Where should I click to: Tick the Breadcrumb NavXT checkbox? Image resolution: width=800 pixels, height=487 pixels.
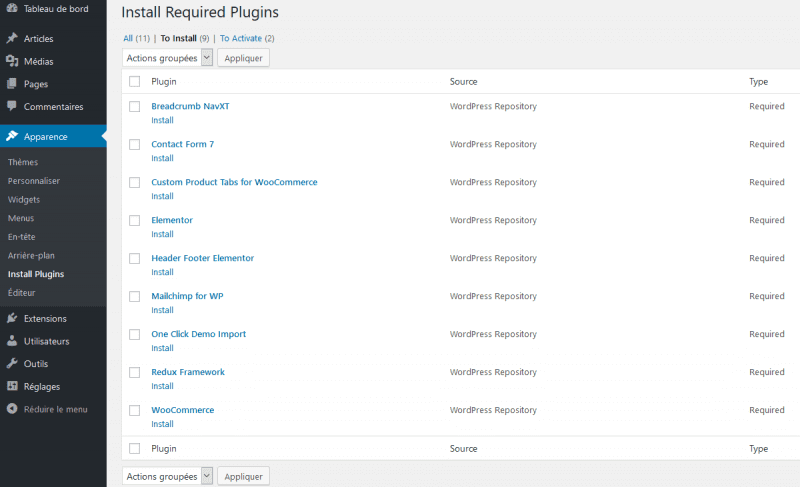[x=135, y=107]
